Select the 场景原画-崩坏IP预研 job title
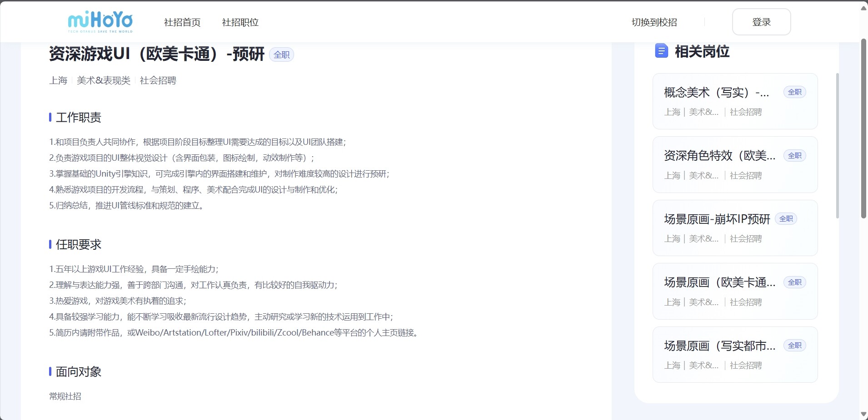 [x=717, y=219]
